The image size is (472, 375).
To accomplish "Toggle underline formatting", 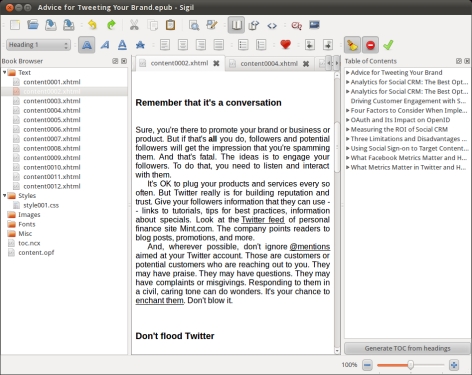I will point(122,45).
